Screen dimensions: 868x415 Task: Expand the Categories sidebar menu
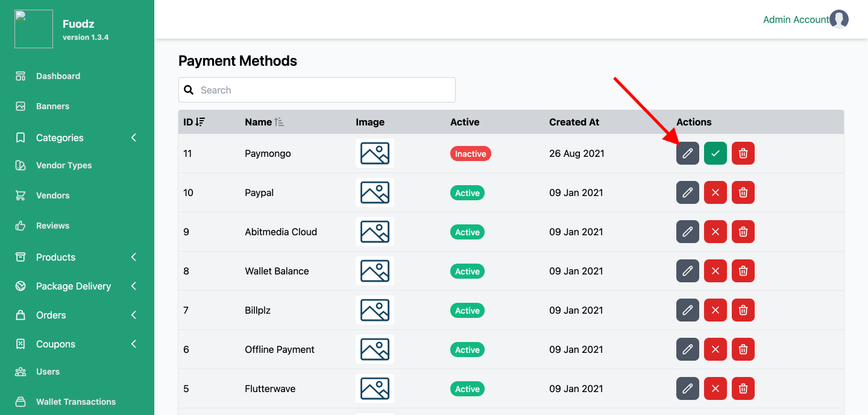[x=133, y=138]
